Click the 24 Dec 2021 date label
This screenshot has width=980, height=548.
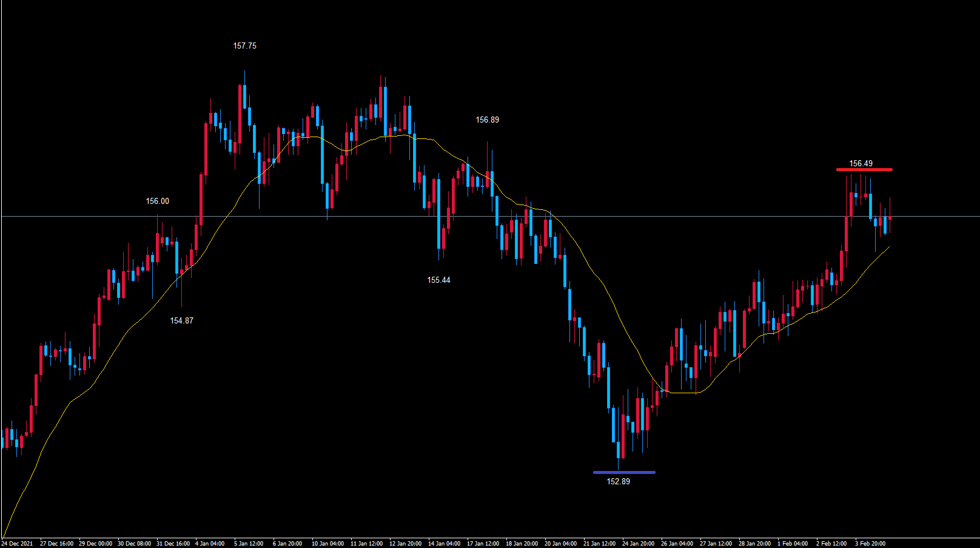(18, 544)
